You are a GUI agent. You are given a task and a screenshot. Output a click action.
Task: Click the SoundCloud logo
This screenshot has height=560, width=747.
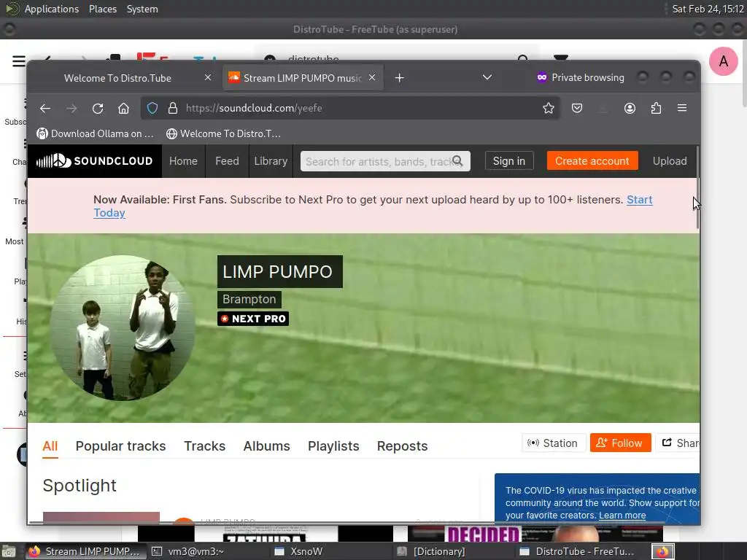tap(94, 161)
